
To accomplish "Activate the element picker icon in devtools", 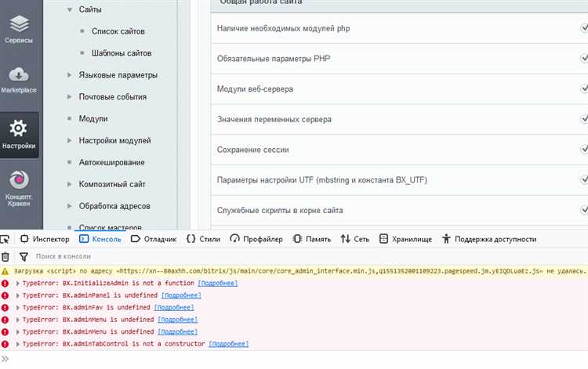I will [x=5, y=239].
